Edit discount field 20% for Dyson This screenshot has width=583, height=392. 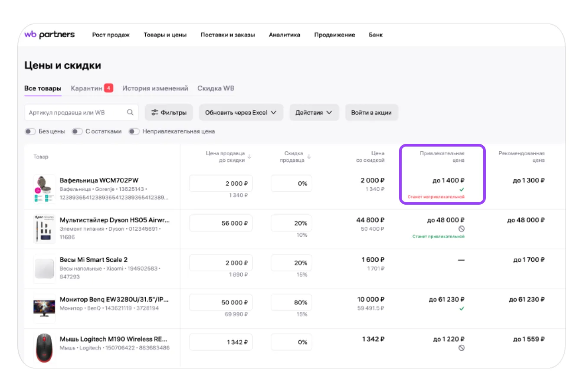click(291, 223)
